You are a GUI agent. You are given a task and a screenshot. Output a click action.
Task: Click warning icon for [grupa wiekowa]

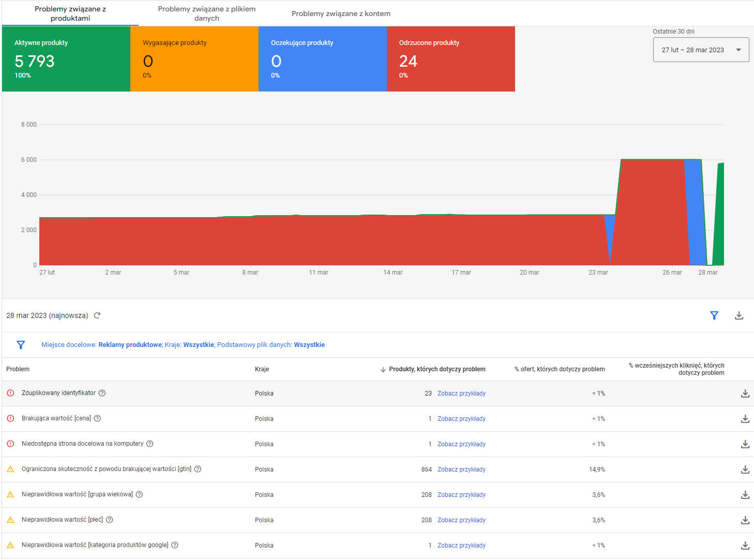click(x=10, y=494)
